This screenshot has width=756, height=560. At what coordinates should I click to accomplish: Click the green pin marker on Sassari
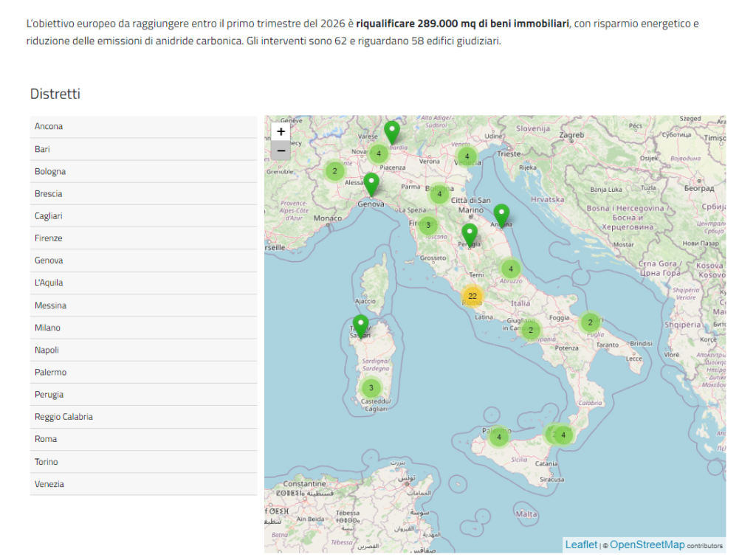(x=360, y=325)
